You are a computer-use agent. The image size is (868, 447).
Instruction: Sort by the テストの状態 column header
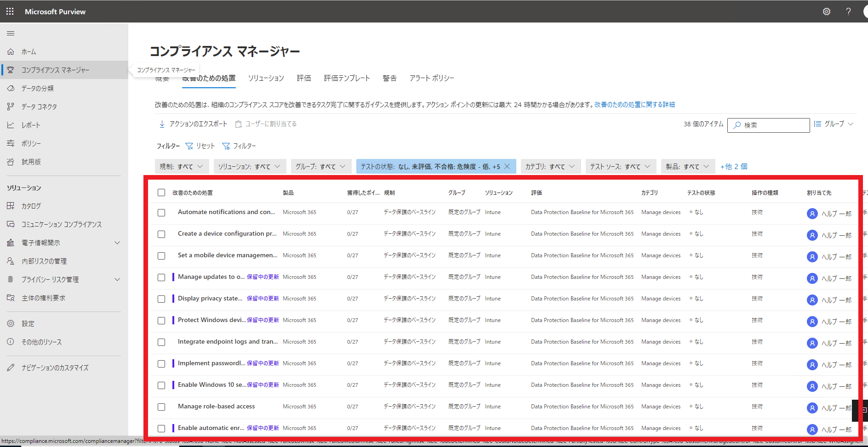click(x=701, y=193)
